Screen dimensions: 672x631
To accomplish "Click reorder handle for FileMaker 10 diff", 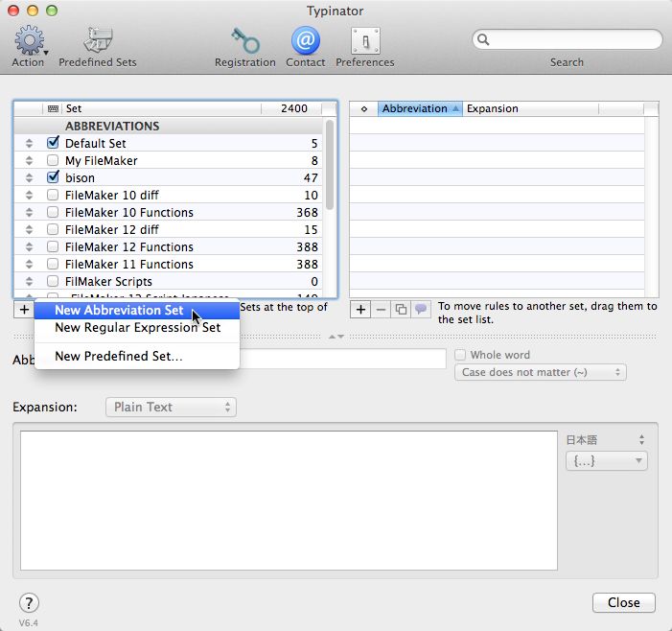I will coord(29,195).
